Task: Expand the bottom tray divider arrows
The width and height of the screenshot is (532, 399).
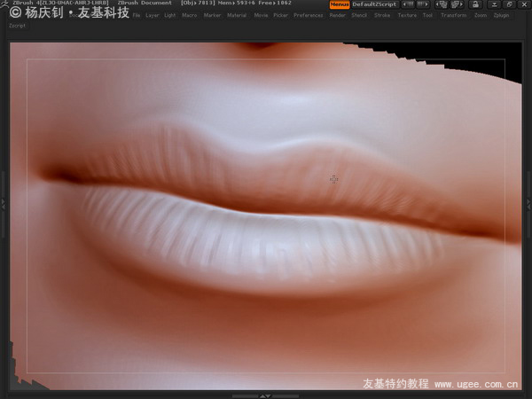Action: pos(265,396)
